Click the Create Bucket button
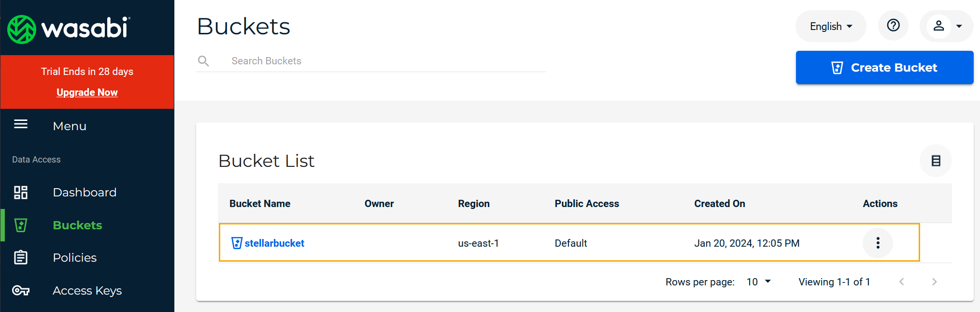980x312 pixels. click(884, 68)
